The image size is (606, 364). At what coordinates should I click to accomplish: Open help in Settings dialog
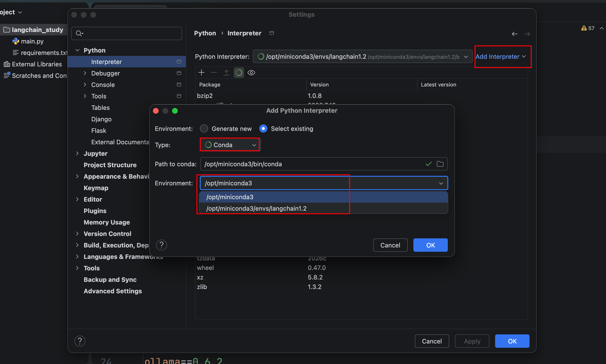(x=80, y=341)
